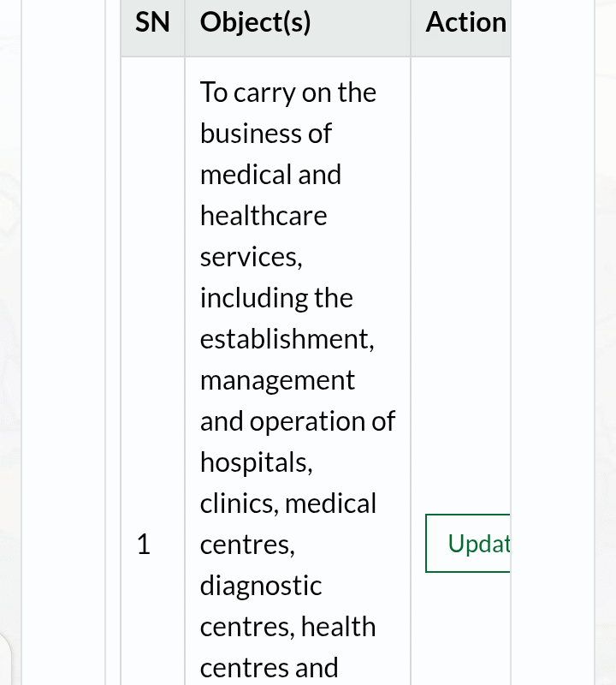Click serial number 1 in the SN column
Viewport: 616px width, 685px height.
pos(144,545)
